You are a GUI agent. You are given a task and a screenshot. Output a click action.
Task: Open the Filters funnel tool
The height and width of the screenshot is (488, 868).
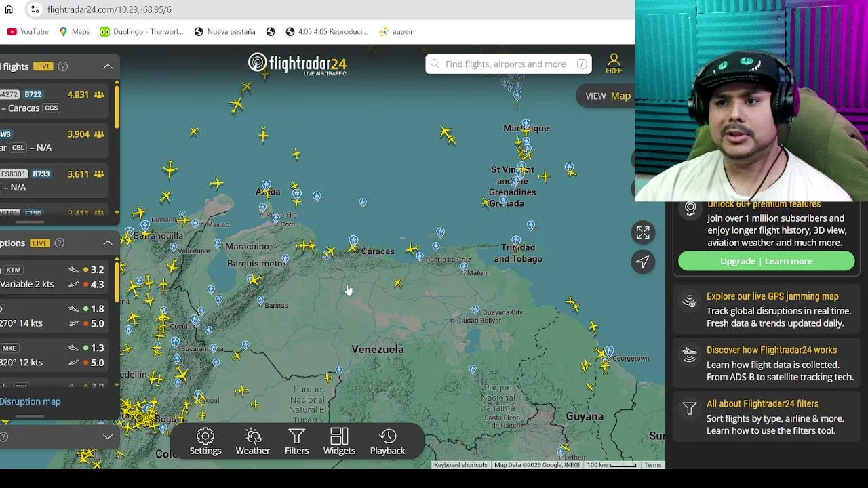(296, 441)
